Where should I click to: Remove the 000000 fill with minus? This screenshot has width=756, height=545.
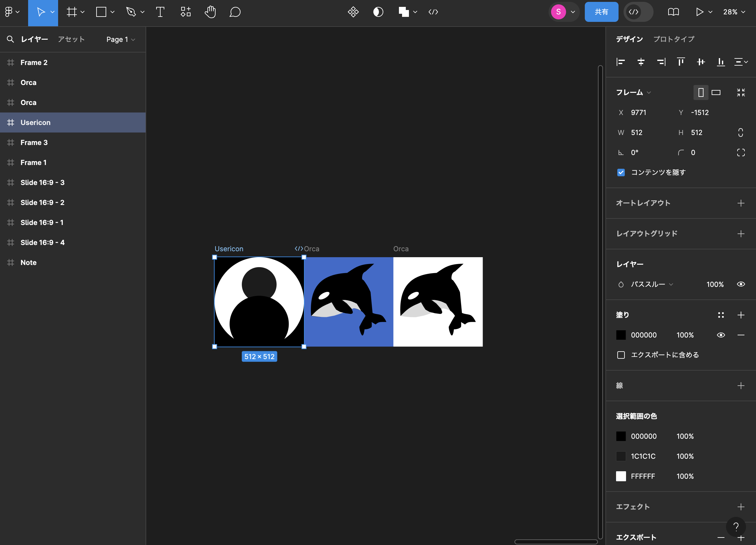(741, 335)
